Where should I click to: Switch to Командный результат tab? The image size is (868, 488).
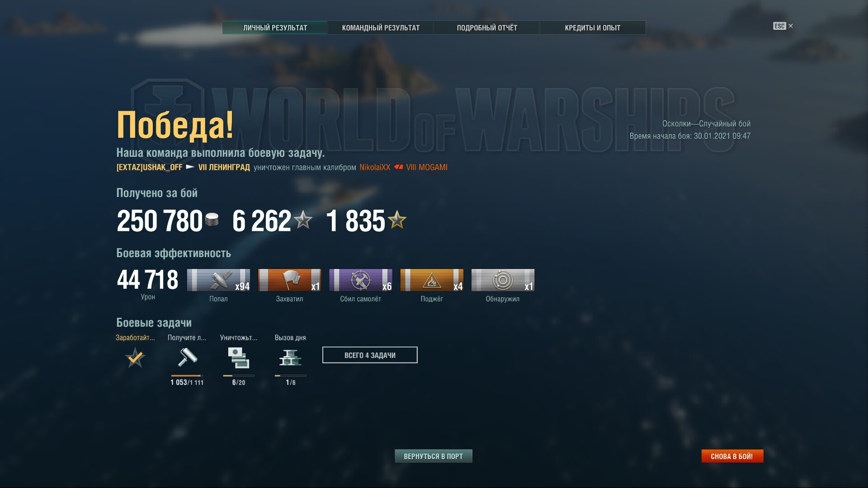tap(381, 28)
